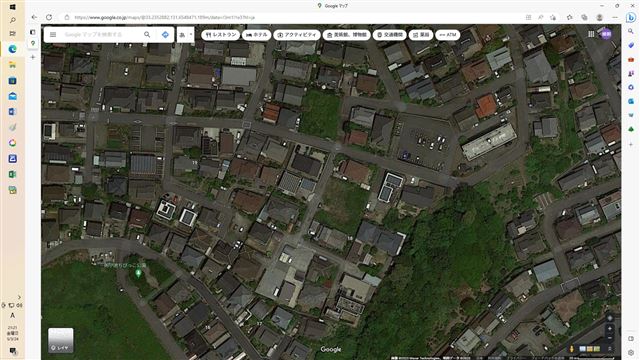Open the tab actions menu in vertical tabs

33,32
